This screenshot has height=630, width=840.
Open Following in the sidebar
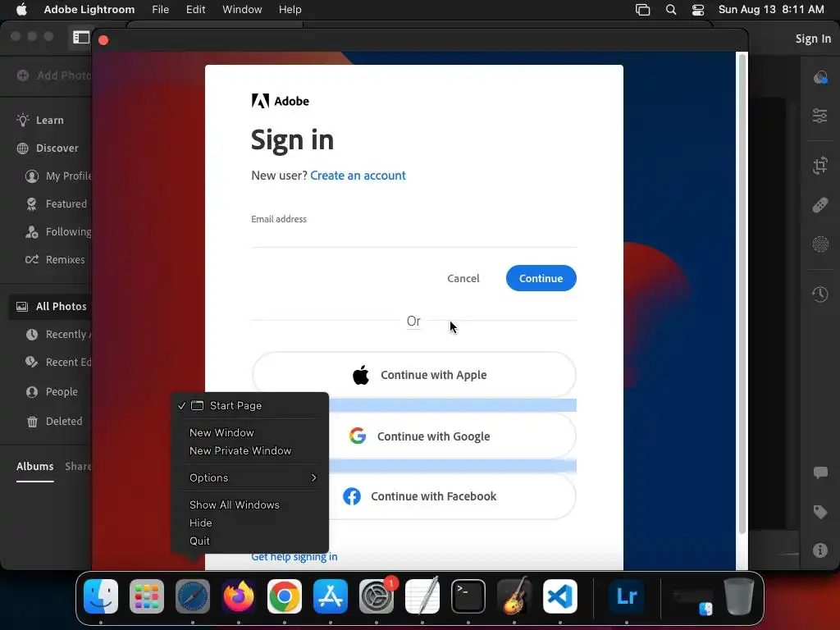pyautogui.click(x=58, y=231)
